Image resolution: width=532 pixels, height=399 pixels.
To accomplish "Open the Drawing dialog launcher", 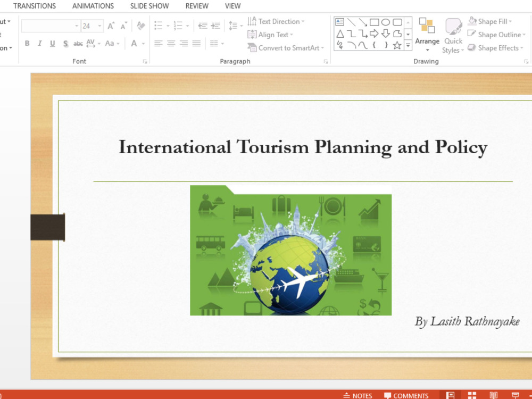I will pos(526,61).
